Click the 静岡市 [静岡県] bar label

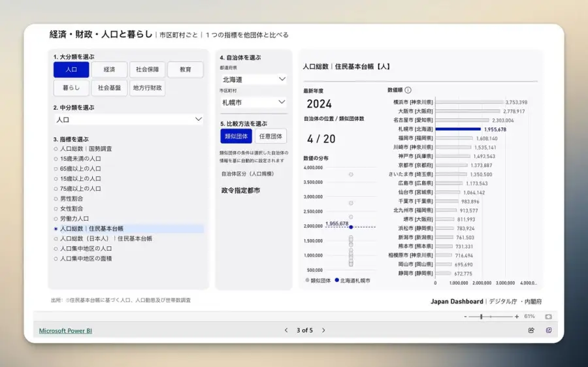[416, 274]
